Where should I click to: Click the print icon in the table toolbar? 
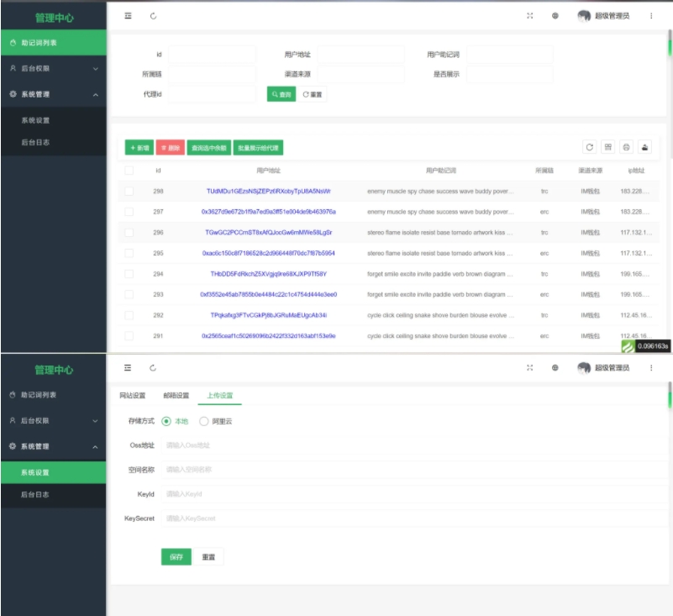626,147
